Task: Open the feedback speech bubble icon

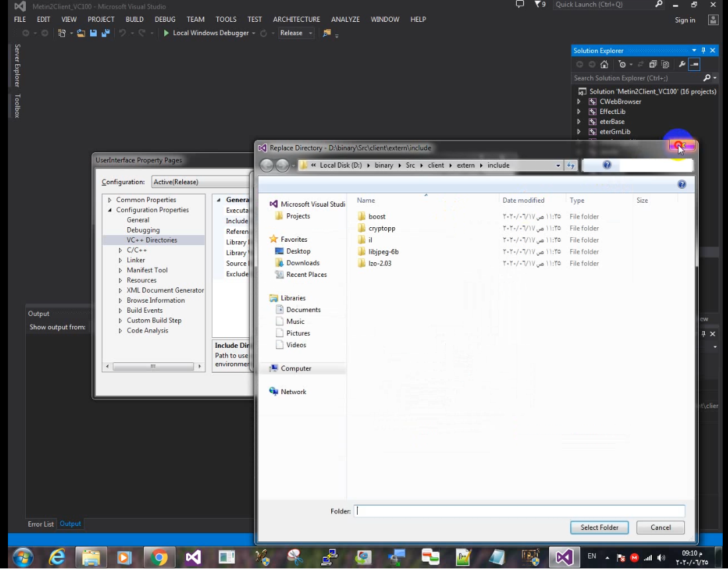Action: click(520, 5)
